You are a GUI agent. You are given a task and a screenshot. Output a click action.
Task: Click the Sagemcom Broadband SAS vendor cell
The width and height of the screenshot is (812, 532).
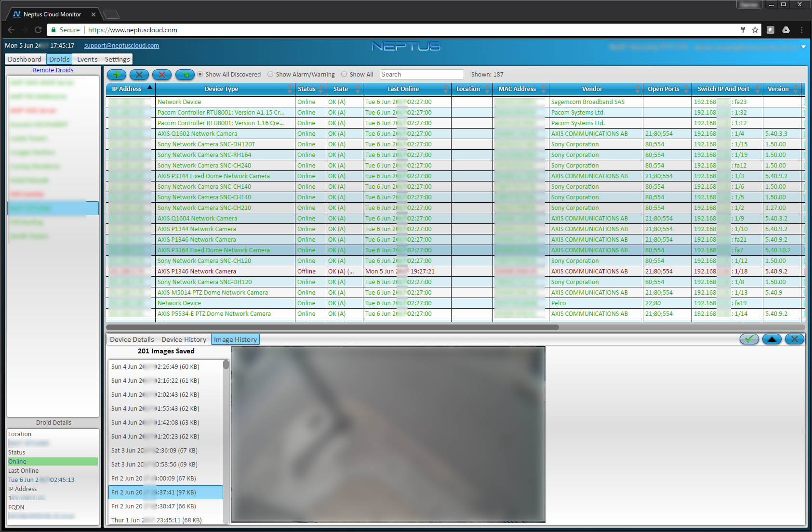(596, 102)
